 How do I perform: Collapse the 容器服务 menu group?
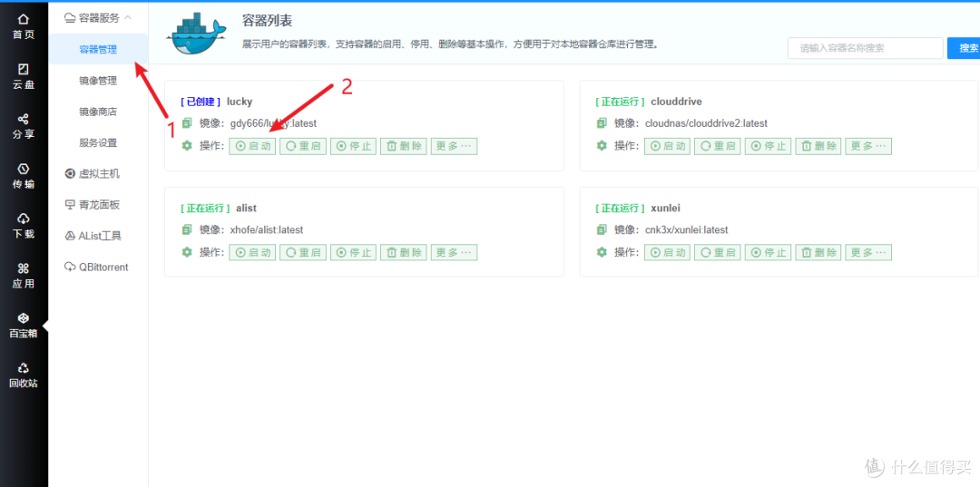[98, 18]
